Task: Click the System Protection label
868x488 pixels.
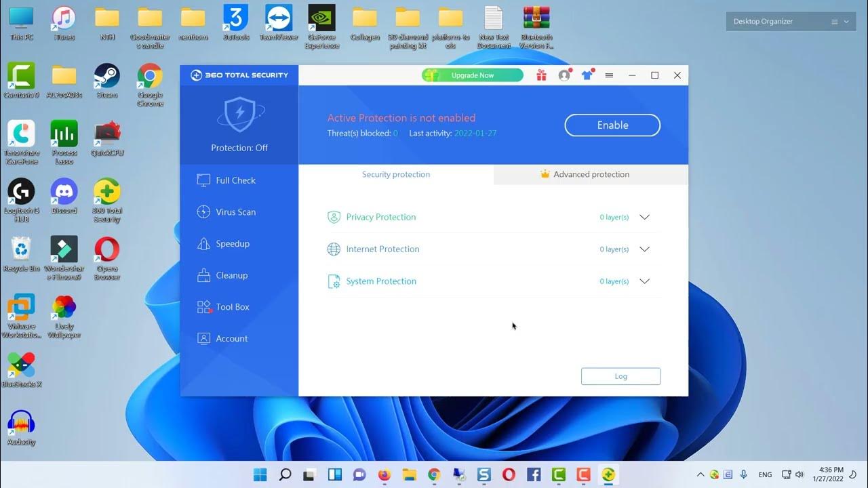Action: click(381, 281)
